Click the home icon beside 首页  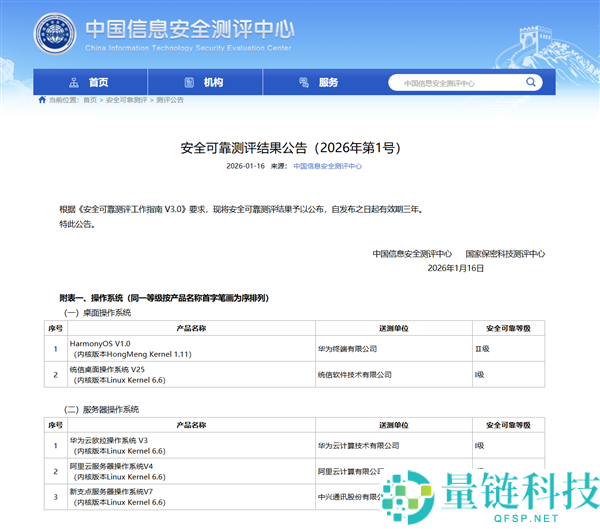(74, 83)
